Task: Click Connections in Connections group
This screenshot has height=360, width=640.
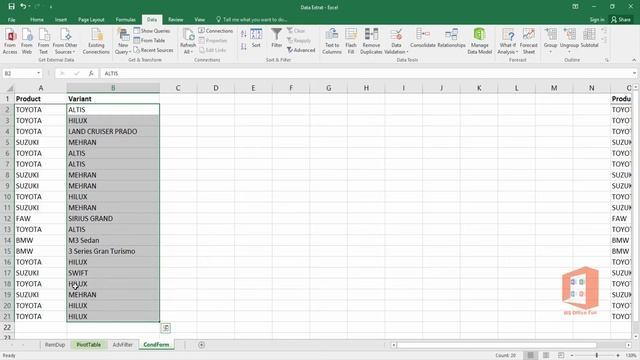Action: (x=216, y=31)
